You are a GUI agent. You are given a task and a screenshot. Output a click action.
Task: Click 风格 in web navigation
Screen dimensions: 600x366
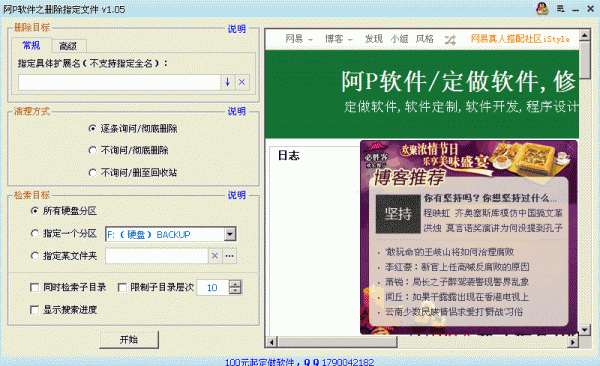click(x=424, y=39)
